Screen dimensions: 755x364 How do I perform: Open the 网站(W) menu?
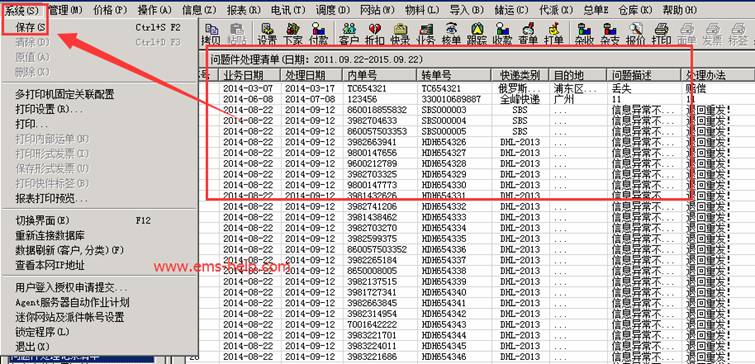[377, 9]
